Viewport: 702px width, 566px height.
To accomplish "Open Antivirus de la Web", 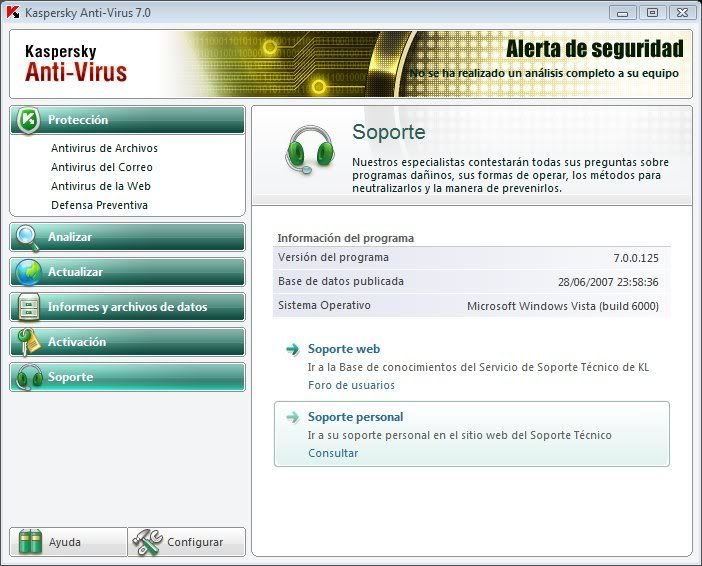I will [x=100, y=186].
